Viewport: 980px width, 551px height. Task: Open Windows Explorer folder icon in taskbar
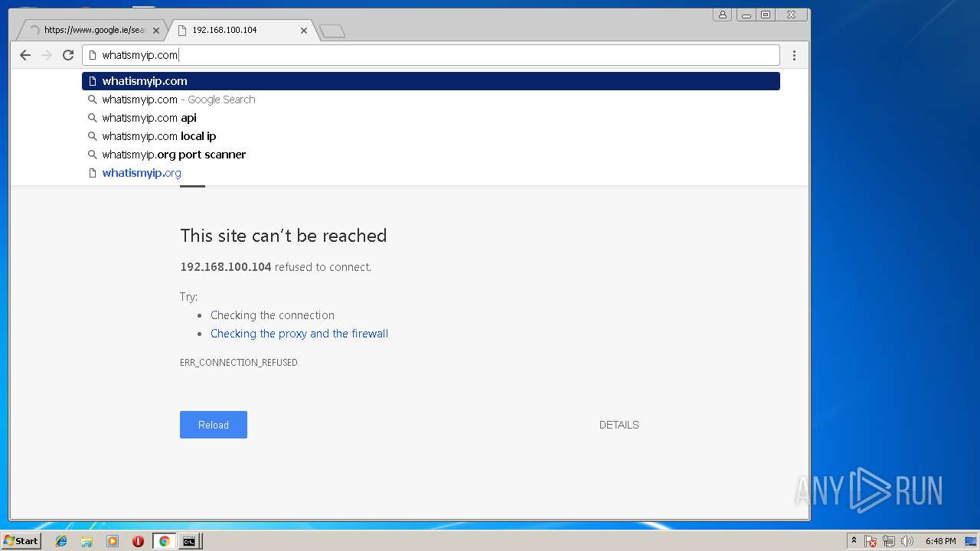click(87, 541)
